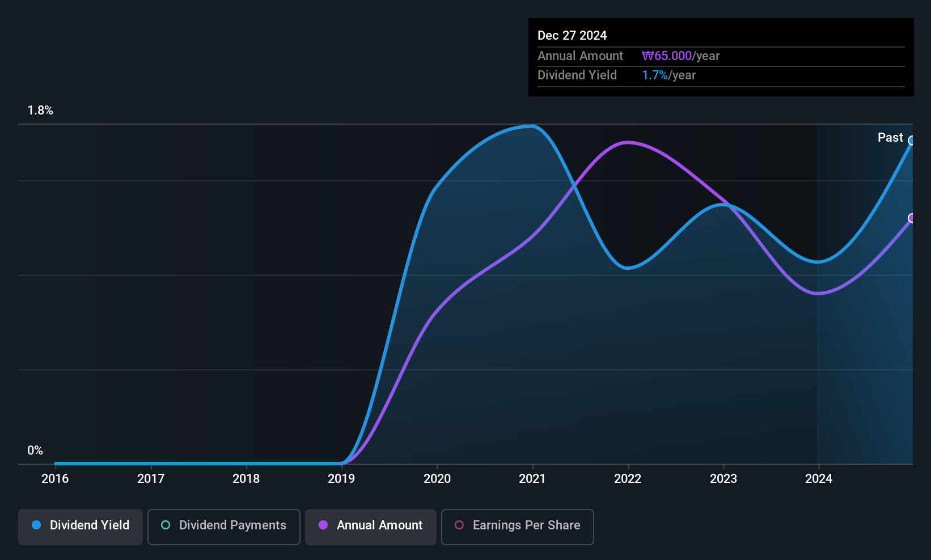This screenshot has height=560, width=931.
Task: Click the "Past" label on the chart
Action: (x=890, y=138)
